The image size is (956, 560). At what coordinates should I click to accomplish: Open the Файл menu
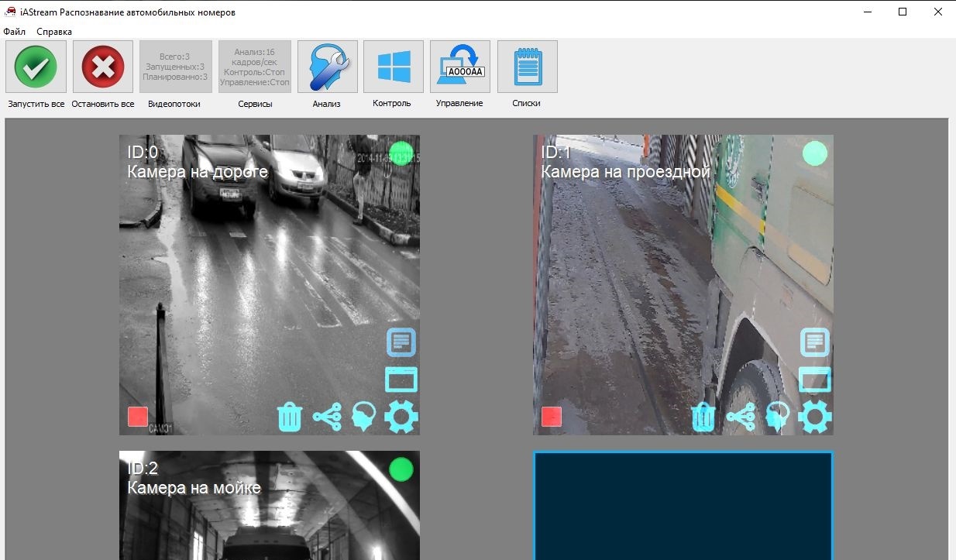(x=14, y=32)
